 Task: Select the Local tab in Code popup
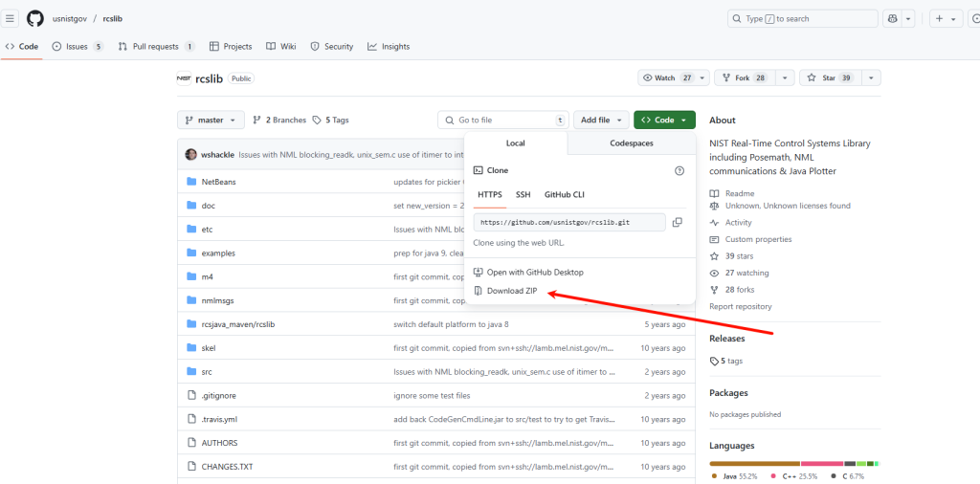[x=516, y=143]
